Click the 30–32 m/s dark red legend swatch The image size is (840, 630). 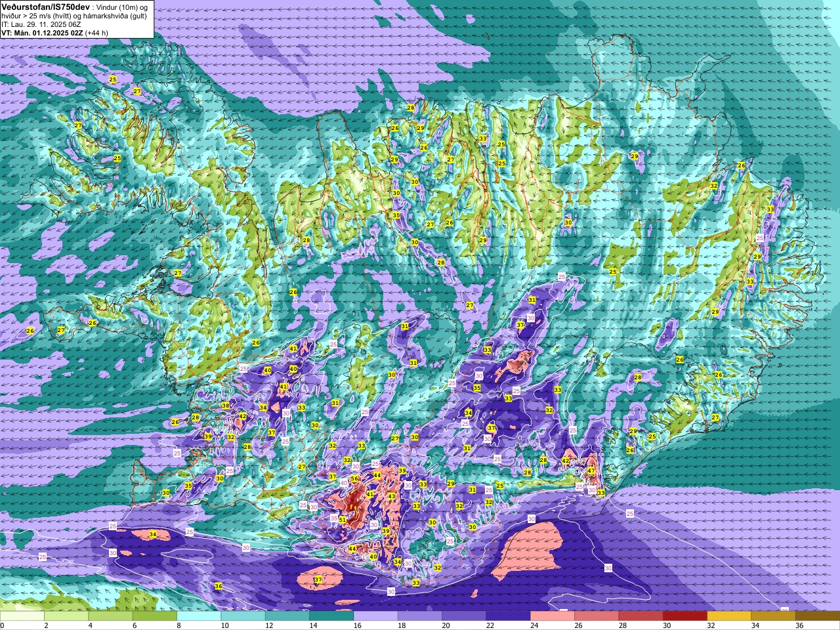(x=685, y=616)
